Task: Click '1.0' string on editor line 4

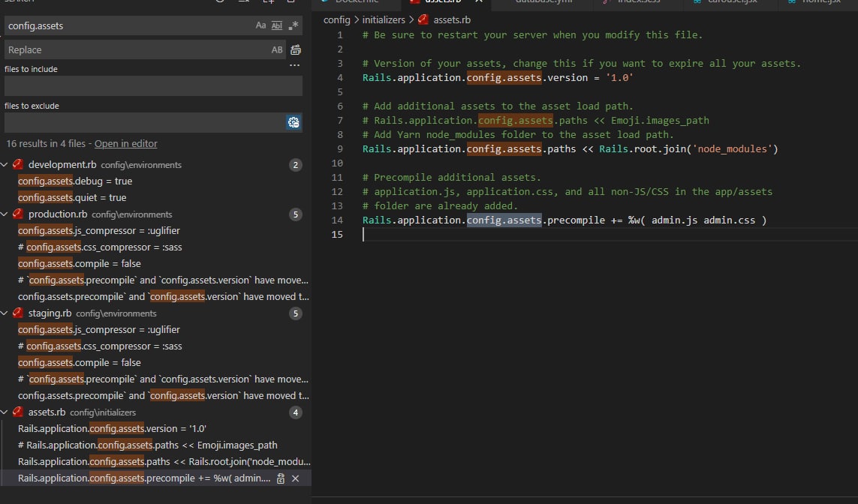Action: click(x=619, y=77)
